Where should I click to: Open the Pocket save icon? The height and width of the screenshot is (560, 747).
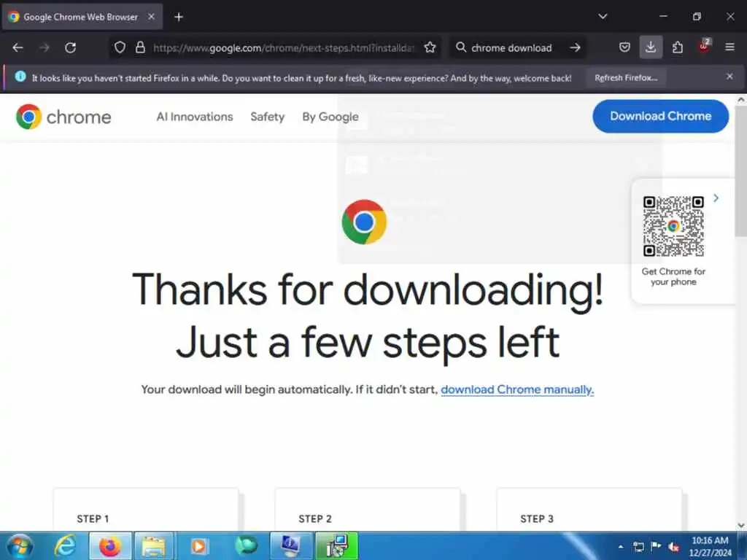624,47
